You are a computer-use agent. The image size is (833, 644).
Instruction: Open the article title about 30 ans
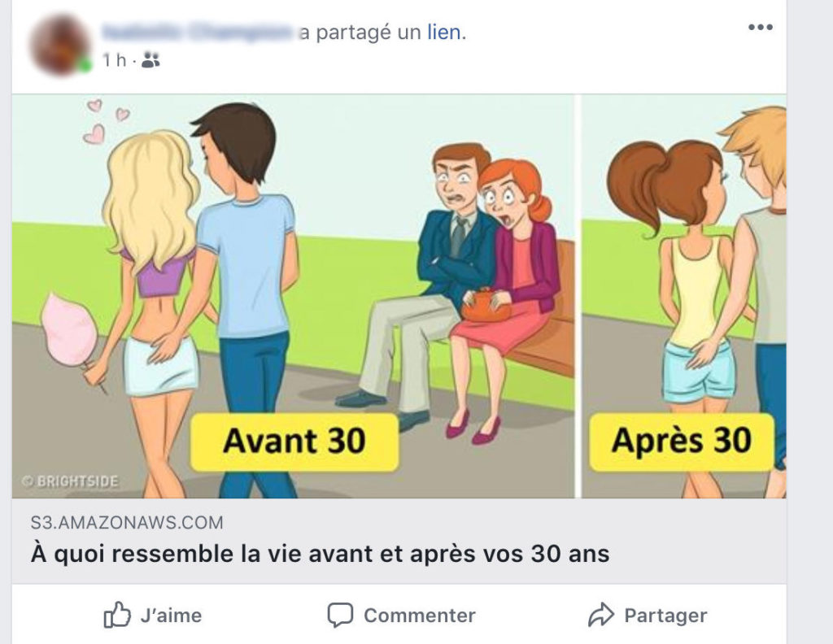pos(319,555)
